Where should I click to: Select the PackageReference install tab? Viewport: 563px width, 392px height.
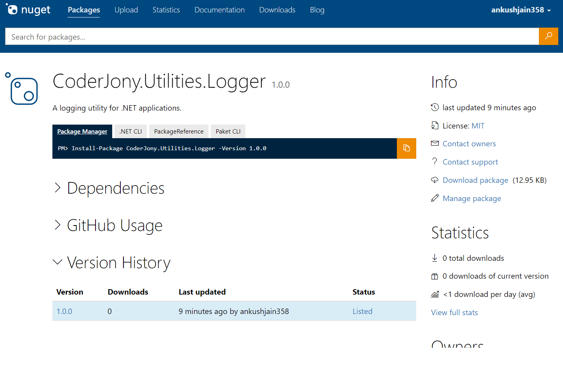179,131
